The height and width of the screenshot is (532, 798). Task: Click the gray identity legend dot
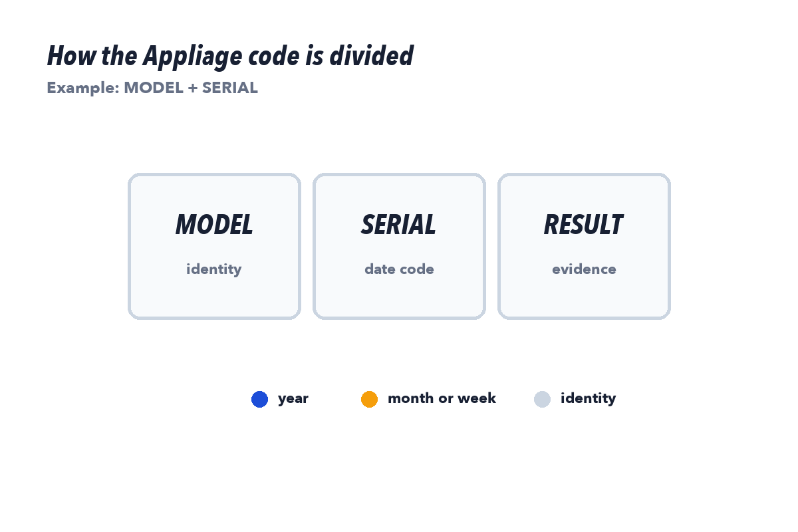tap(542, 399)
